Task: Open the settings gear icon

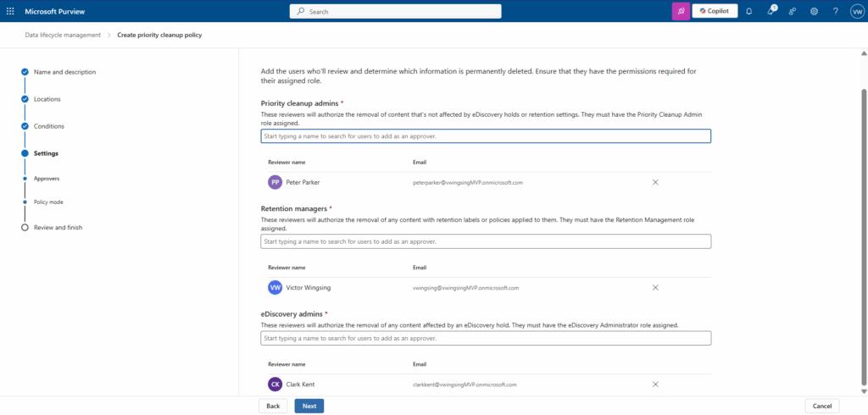Action: pyautogui.click(x=814, y=11)
